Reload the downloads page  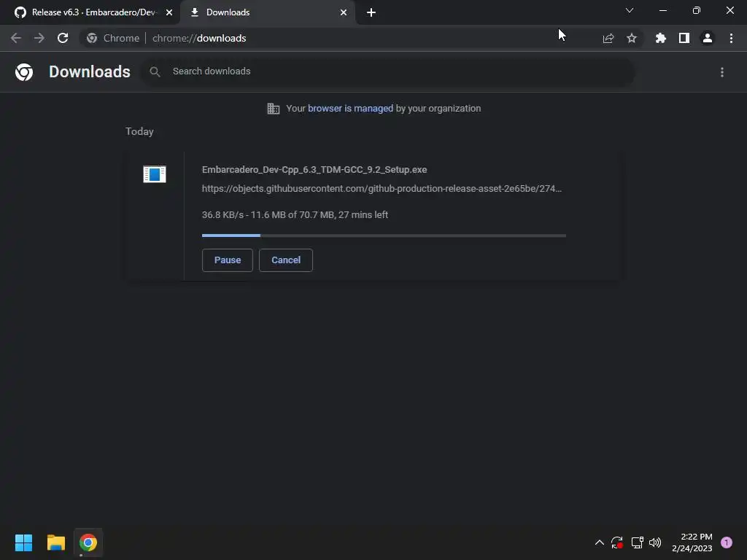[63, 38]
